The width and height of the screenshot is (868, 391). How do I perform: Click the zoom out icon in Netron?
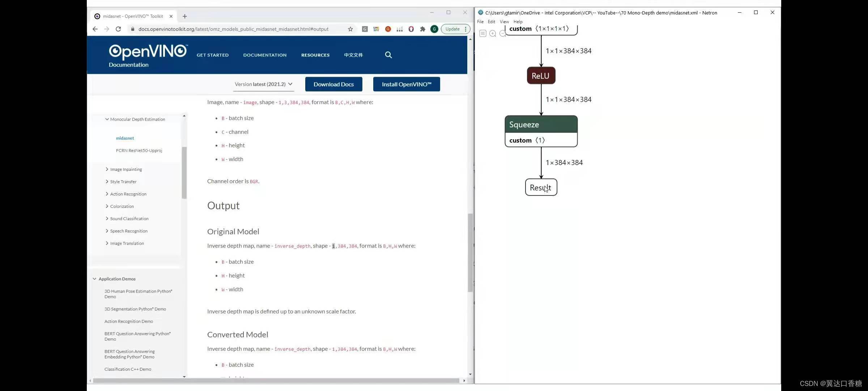[x=502, y=33]
